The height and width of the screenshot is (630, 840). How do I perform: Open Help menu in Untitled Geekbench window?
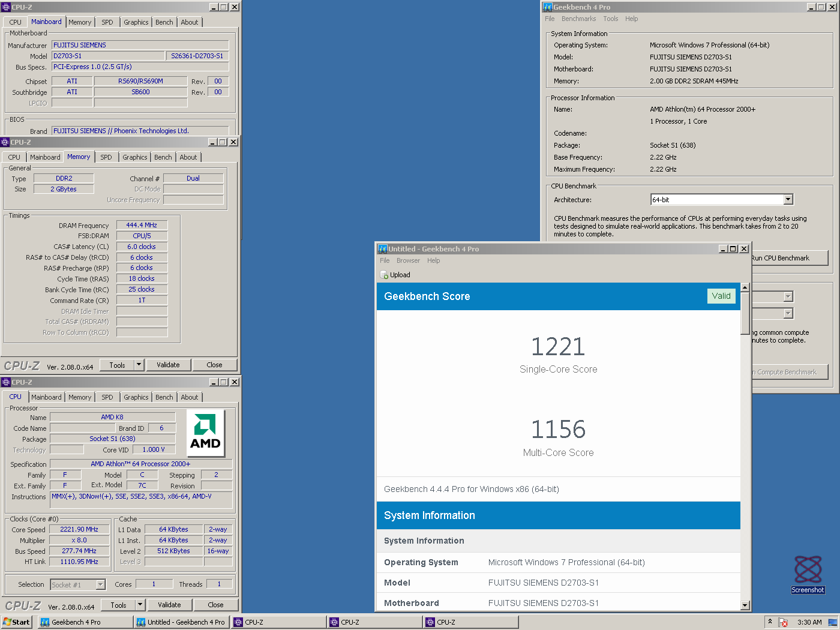[433, 260]
